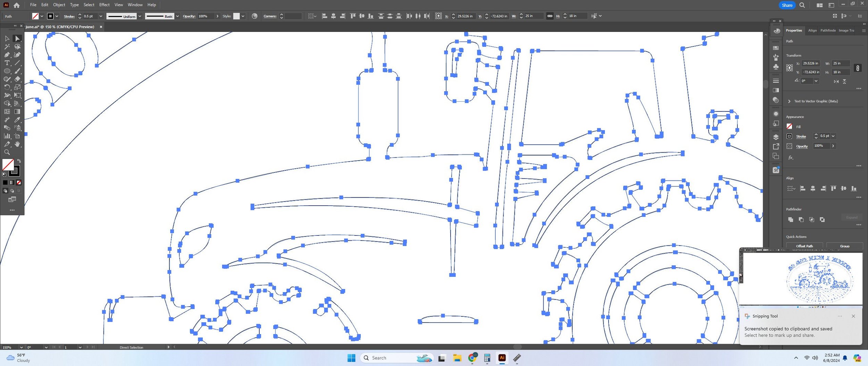Choose the Magic Wand tool

coord(7,46)
